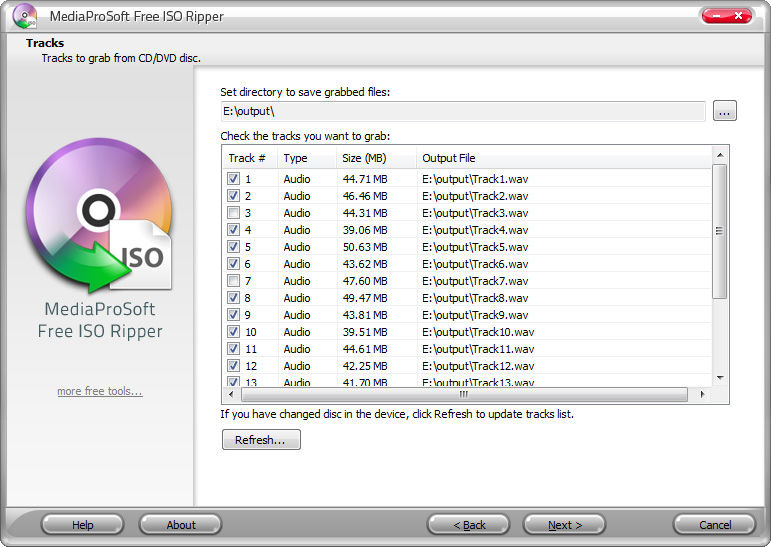
Task: Select output file E:\output\Track1.wav
Action: pyautogui.click(x=475, y=179)
